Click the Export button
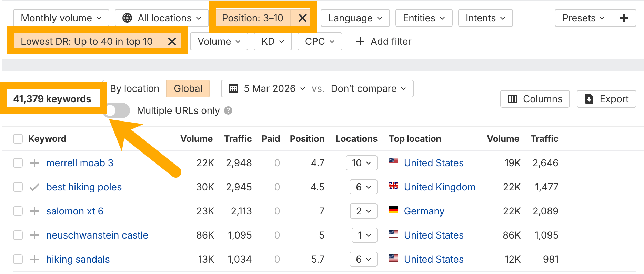The width and height of the screenshot is (644, 274). point(606,99)
